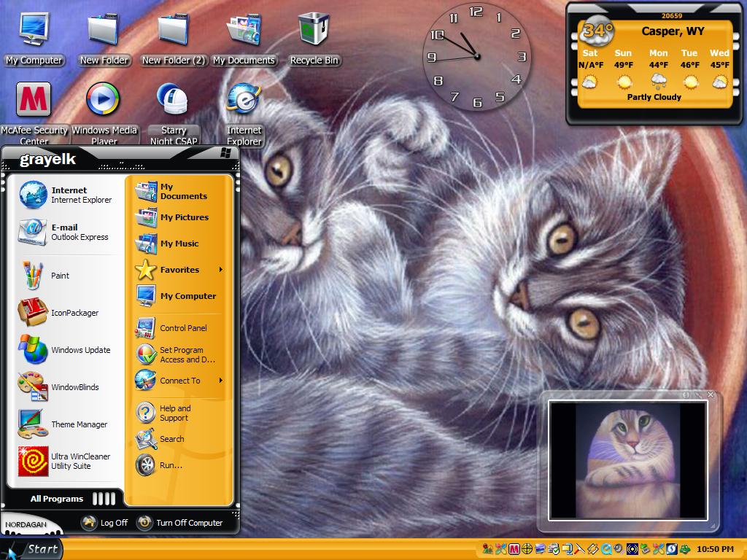Launch IconPackager from the Start menu

click(65, 313)
